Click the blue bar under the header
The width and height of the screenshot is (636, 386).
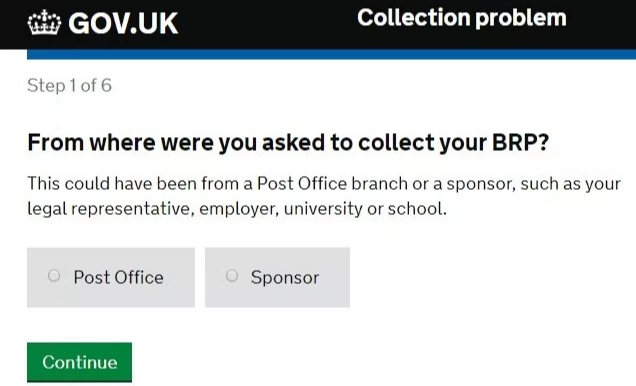(331, 54)
